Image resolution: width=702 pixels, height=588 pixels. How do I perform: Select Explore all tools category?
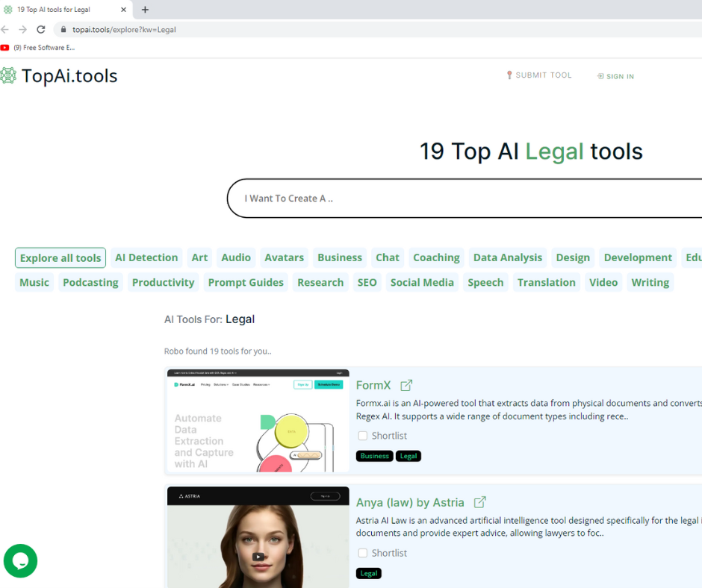[x=60, y=257]
